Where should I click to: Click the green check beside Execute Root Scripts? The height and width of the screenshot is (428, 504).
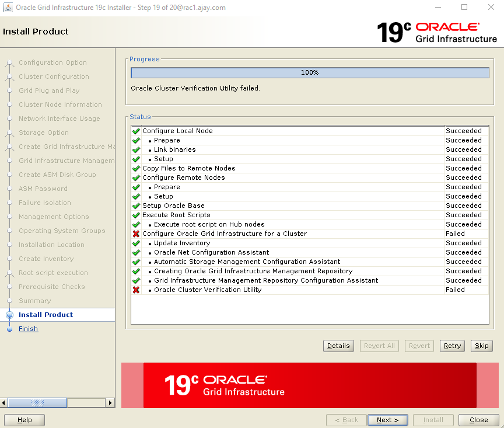point(136,215)
